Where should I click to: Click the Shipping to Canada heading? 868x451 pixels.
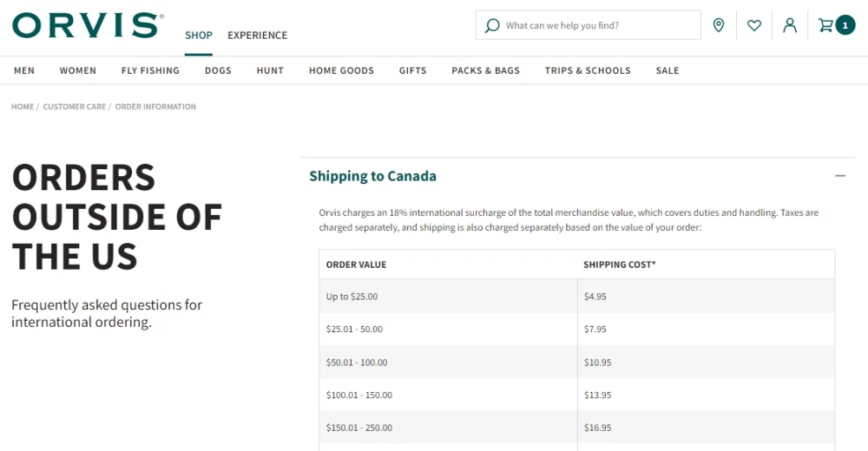[x=372, y=176]
